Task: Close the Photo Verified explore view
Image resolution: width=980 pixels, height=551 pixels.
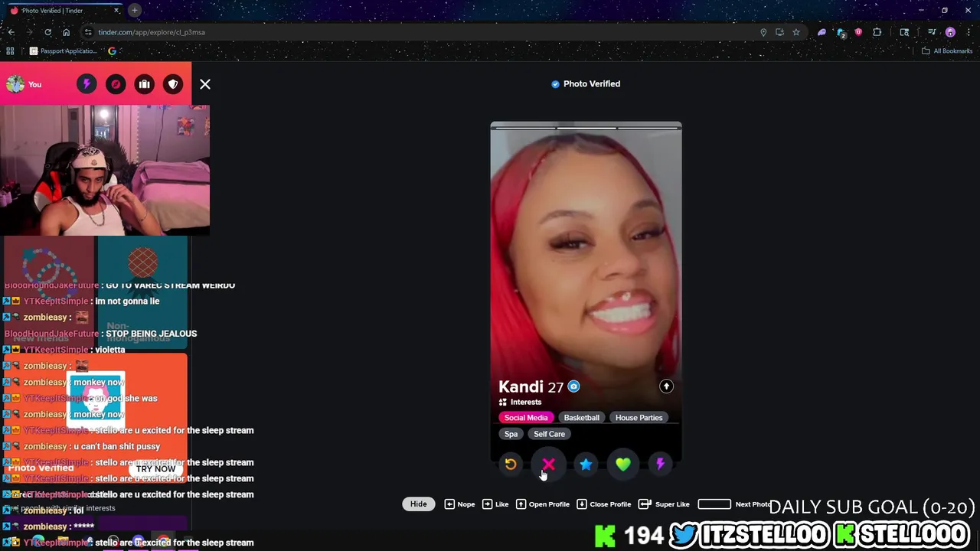Action: point(205,84)
